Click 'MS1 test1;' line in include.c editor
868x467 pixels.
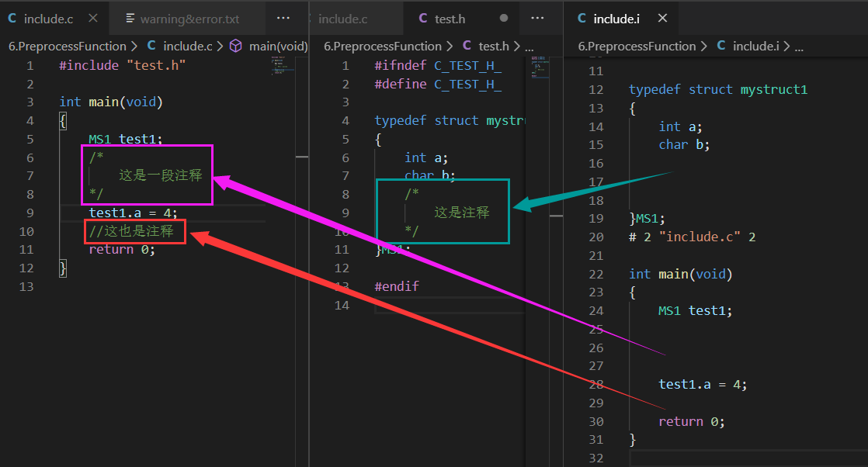click(x=126, y=139)
